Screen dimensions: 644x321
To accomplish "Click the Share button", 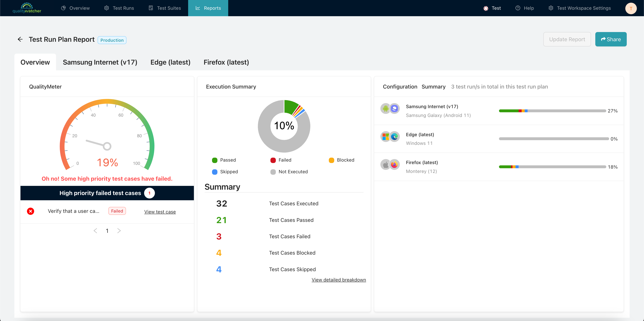I will tap(611, 39).
